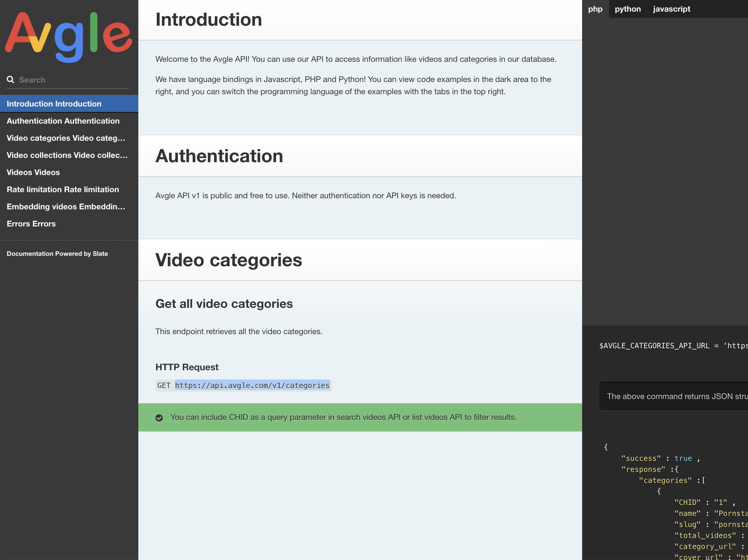
Task: Click the "category_url" JSON key
Action: click(x=705, y=547)
